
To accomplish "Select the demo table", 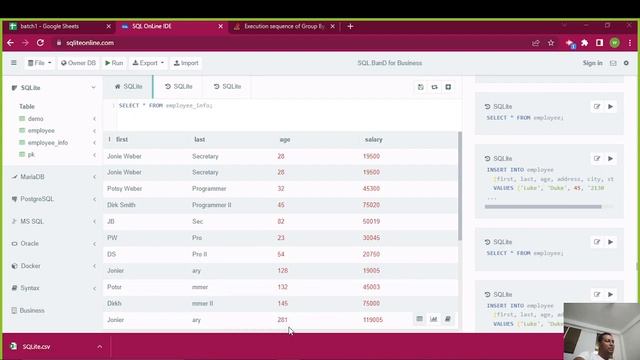I will click(36, 119).
